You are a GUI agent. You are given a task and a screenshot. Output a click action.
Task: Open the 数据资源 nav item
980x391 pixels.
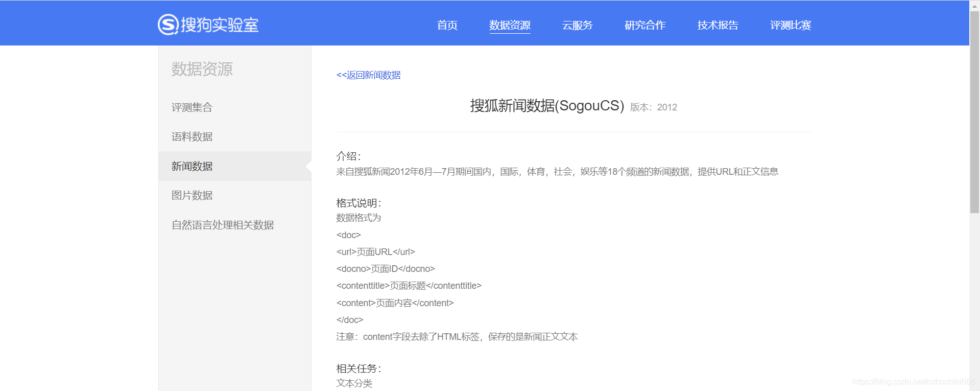coord(510,25)
